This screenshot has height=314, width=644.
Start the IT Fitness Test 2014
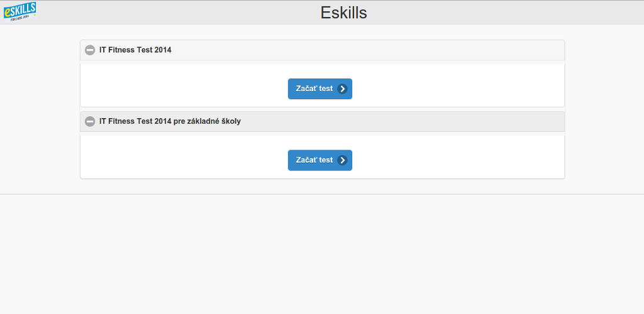[x=319, y=89]
